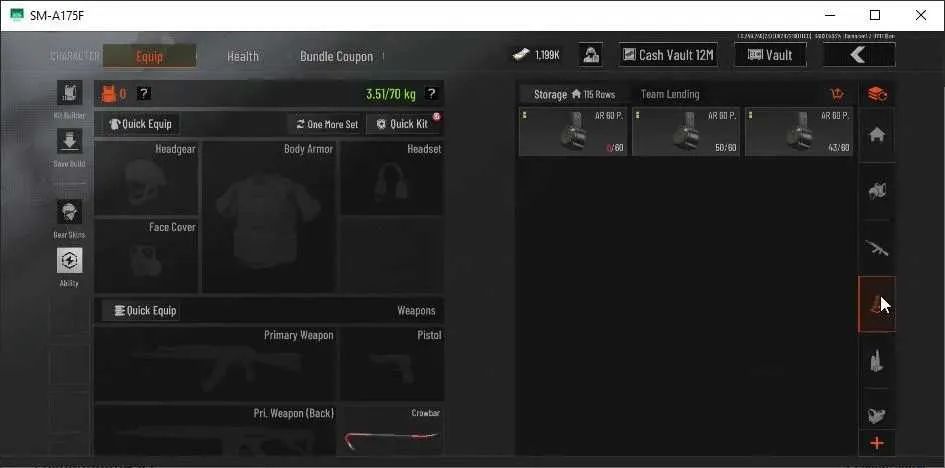Switch to the Equip tab

tap(149, 57)
